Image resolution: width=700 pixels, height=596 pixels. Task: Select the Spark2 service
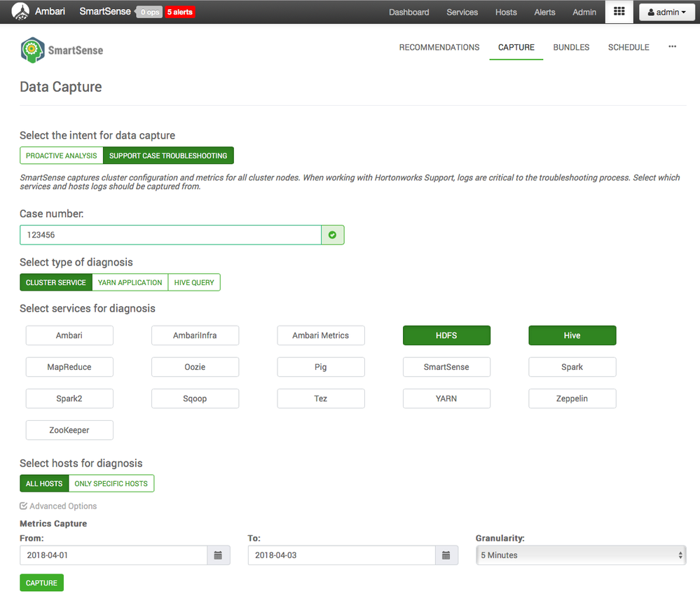69,399
